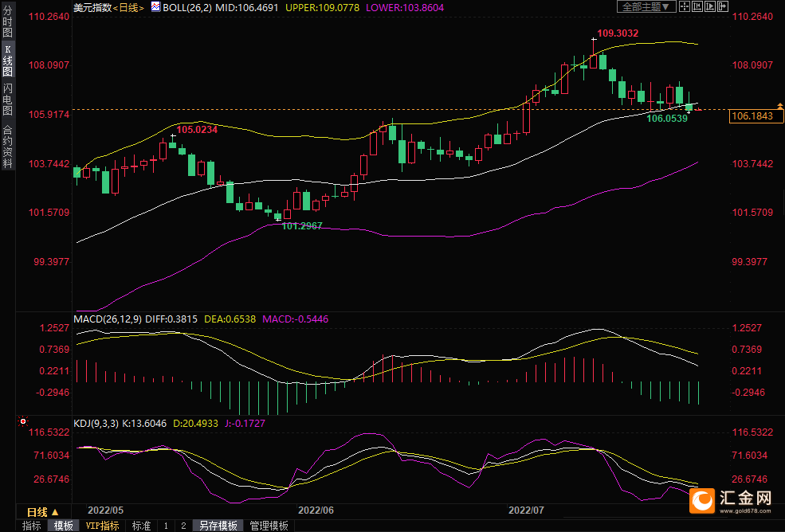Screen dimensions: 785x532
Task: Click the BOLL indicator icon in header
Action: point(155,7)
